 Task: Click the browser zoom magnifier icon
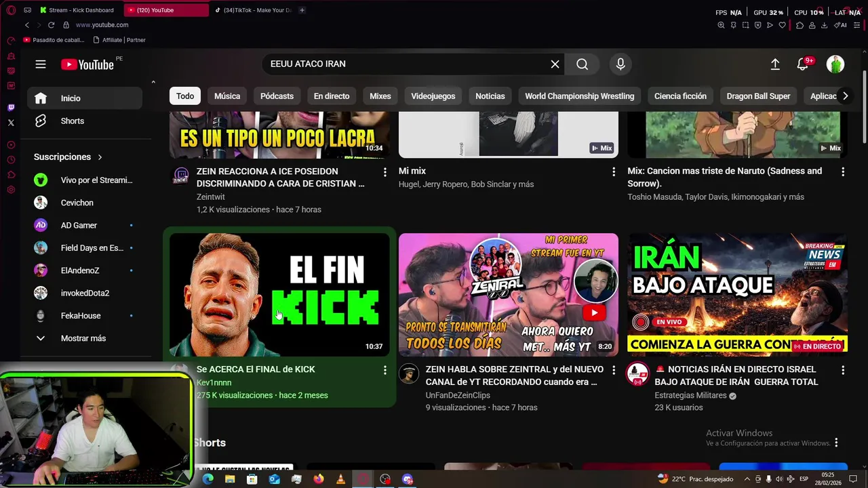721,25
